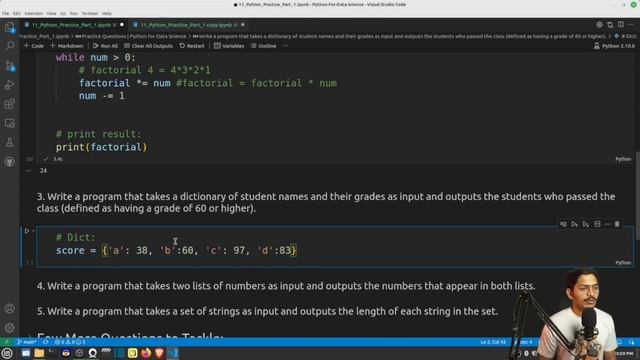Open the Source Control view
Viewport: 640px width, 360px height.
coord(9,65)
